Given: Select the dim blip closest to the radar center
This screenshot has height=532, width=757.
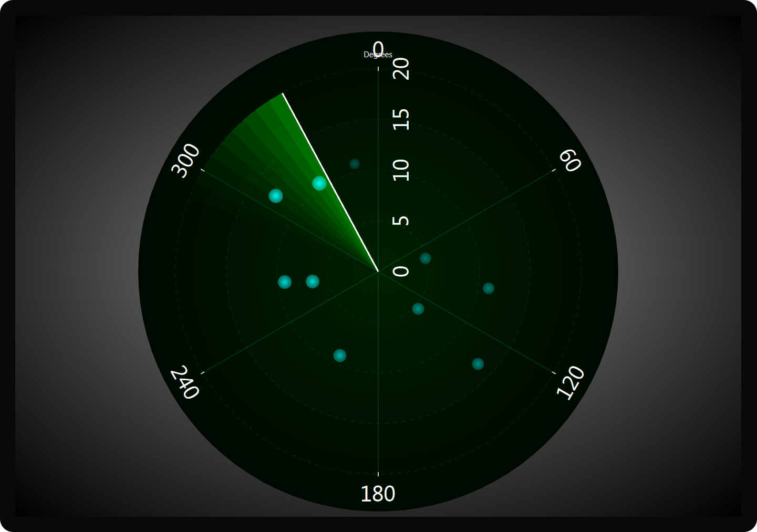Looking at the screenshot, I should point(426,258).
